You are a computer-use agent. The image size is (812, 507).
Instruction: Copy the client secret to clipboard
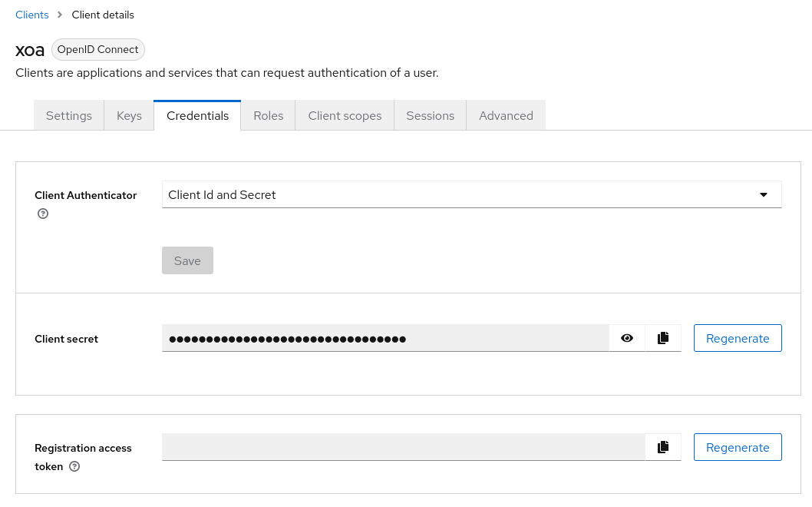tap(663, 338)
